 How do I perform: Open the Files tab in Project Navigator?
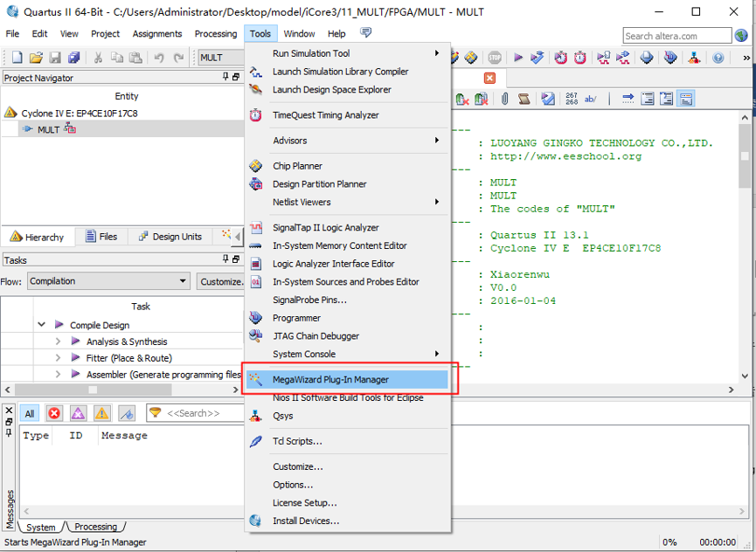(x=101, y=237)
